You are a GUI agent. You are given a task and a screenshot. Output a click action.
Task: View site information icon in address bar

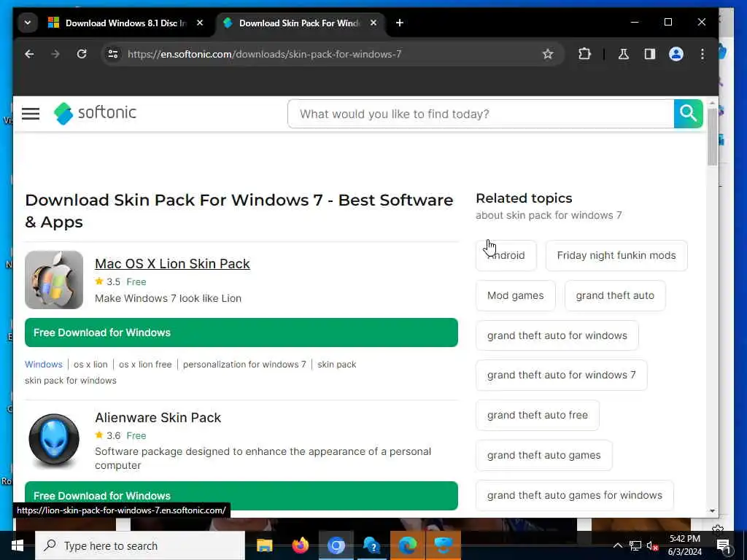(113, 54)
